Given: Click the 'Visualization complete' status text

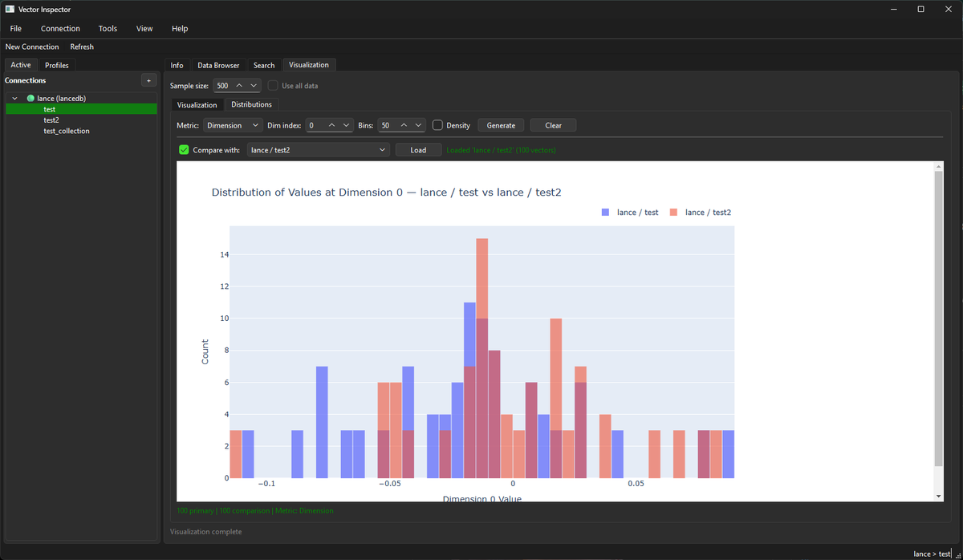Looking at the screenshot, I should pyautogui.click(x=205, y=531).
